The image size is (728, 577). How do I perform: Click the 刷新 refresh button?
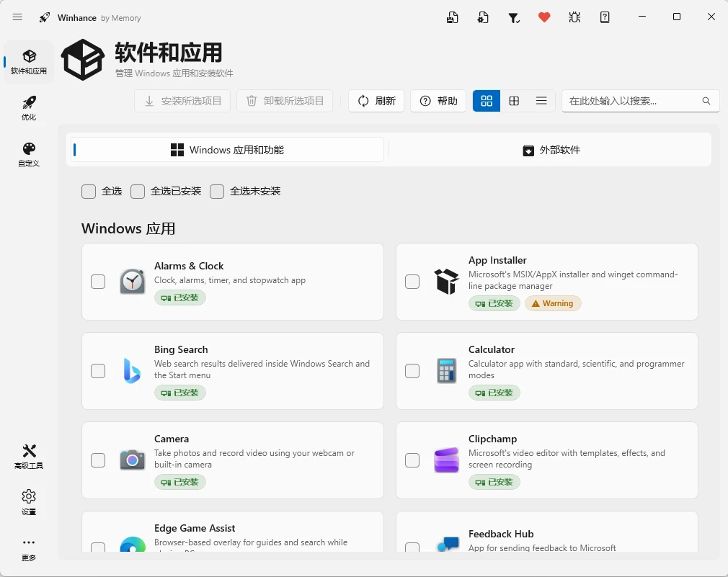[376, 101]
